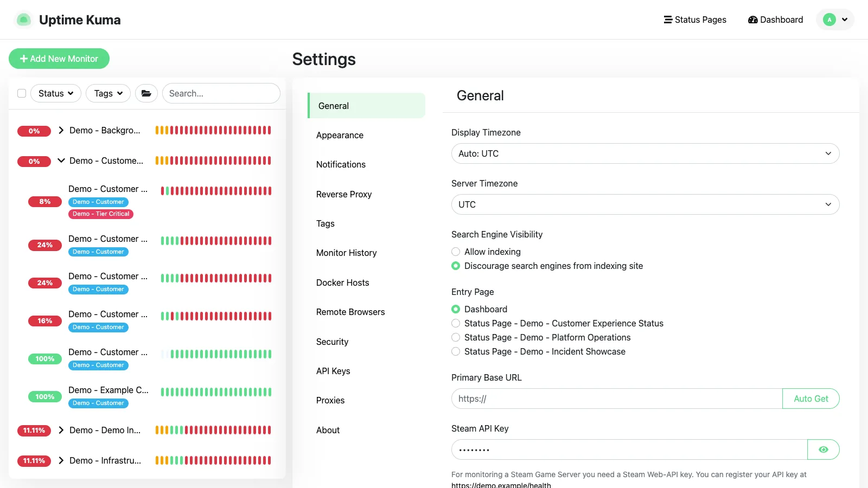Click the Auto Get button

click(x=811, y=399)
